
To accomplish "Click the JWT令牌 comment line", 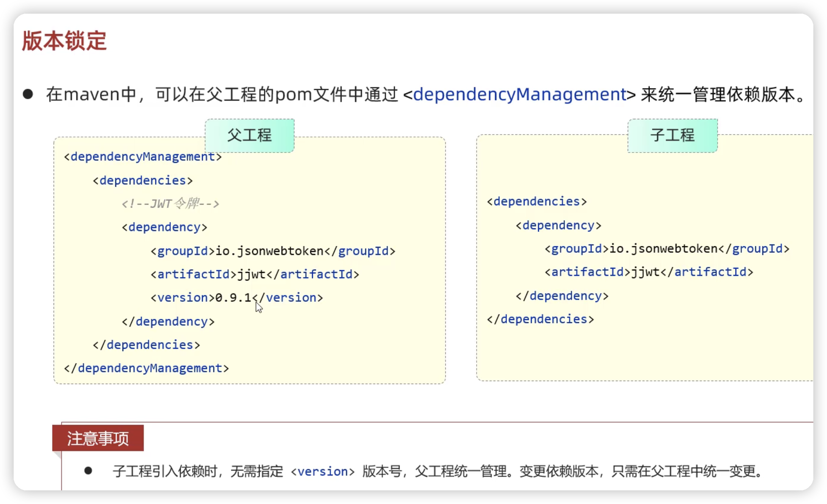I will click(x=170, y=204).
